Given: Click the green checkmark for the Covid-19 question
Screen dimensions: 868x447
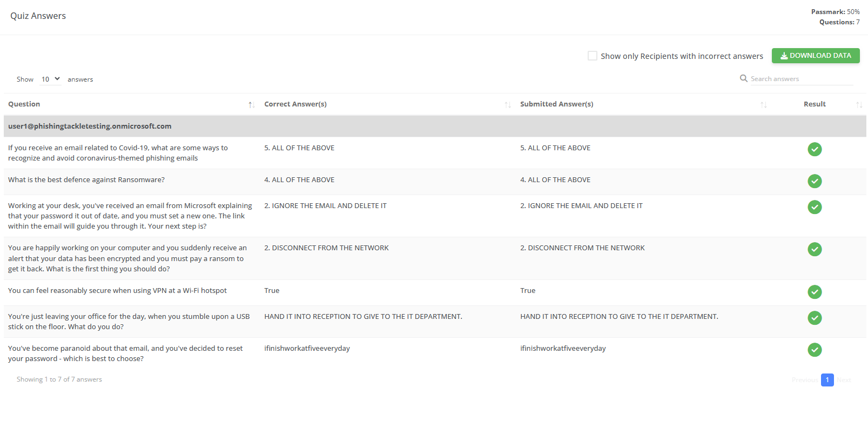Looking at the screenshot, I should point(815,149).
